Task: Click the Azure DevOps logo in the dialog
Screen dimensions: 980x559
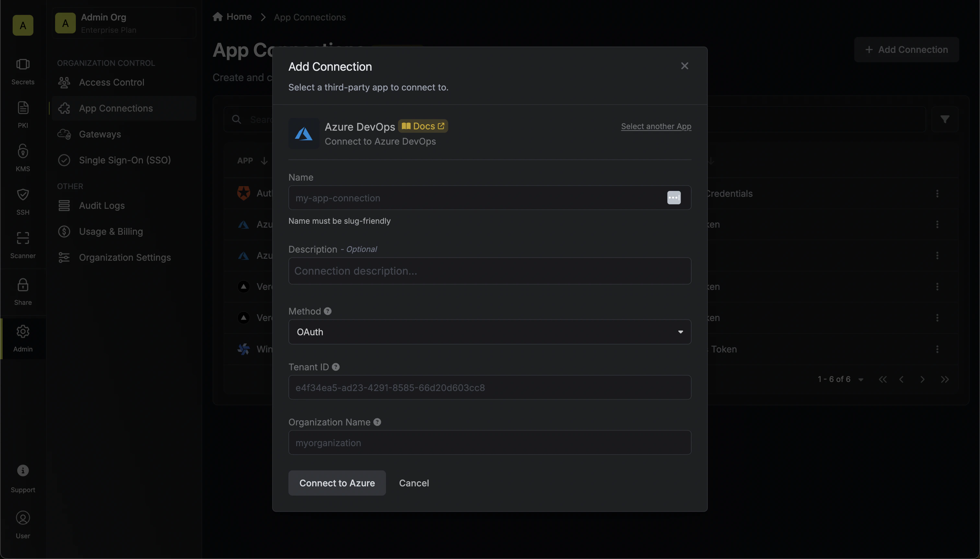Action: [304, 134]
